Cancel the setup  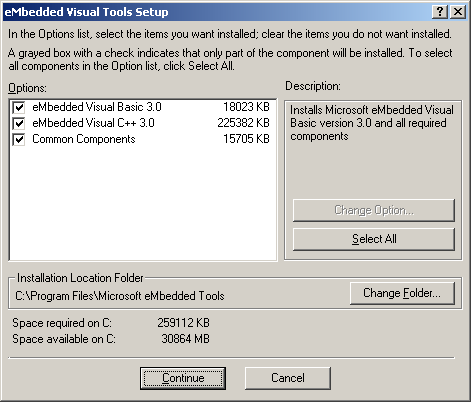click(x=288, y=378)
